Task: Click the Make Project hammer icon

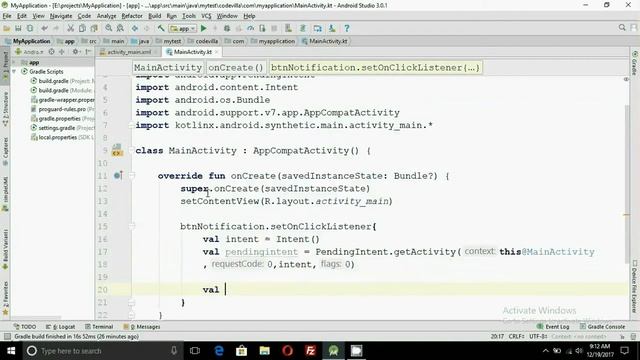Action: pyautogui.click(x=161, y=28)
